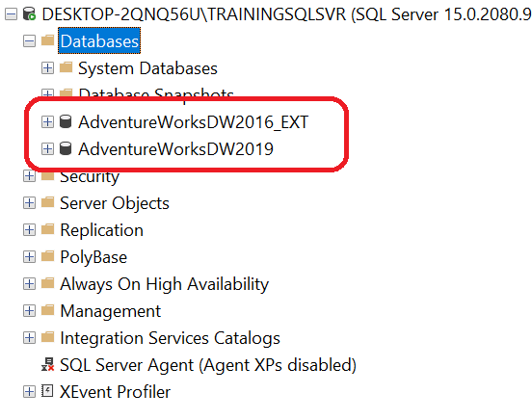Click the Databases folder icon
This screenshot has width=532, height=420.
tap(47, 40)
